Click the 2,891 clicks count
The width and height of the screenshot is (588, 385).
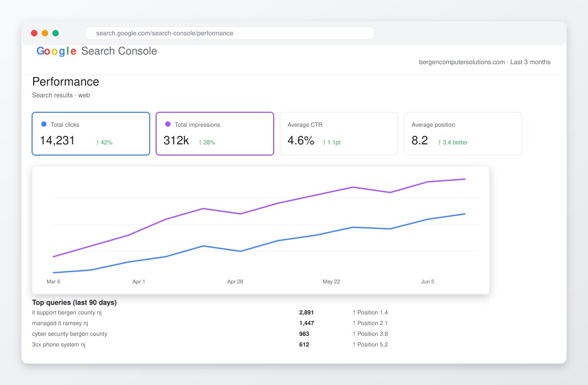306,312
